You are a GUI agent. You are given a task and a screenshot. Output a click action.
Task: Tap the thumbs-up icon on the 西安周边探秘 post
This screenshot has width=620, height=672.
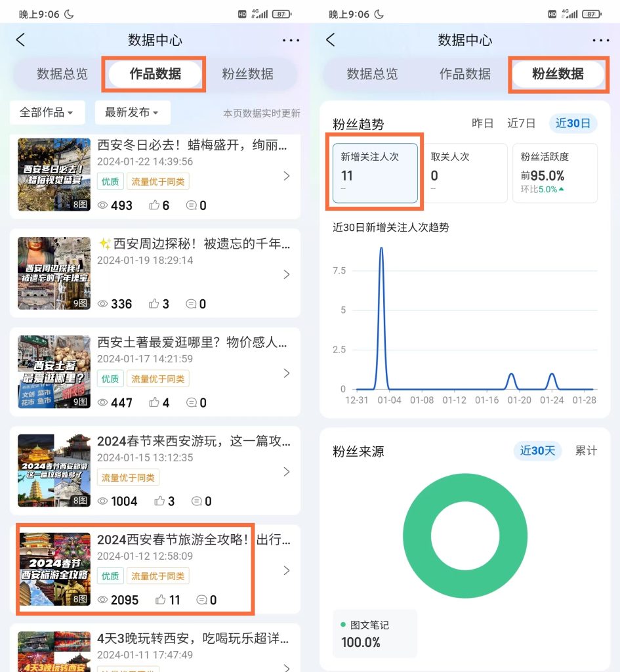[x=154, y=303]
